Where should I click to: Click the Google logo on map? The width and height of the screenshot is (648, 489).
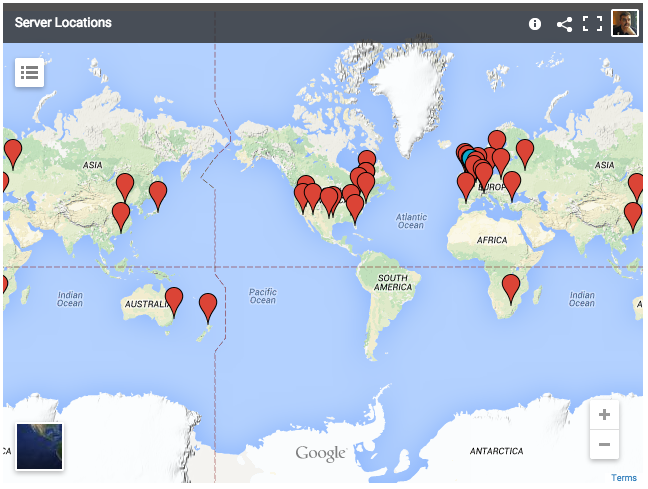click(321, 454)
